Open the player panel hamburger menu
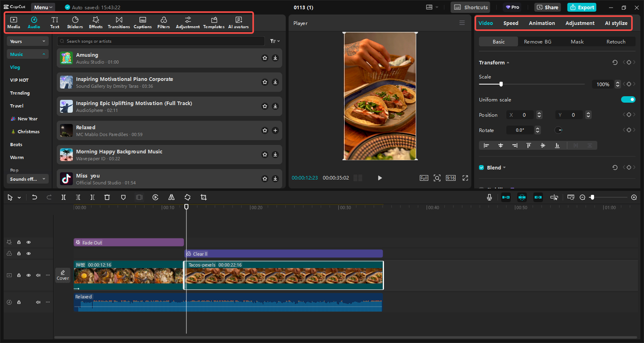The width and height of the screenshot is (644, 343). pos(462,23)
